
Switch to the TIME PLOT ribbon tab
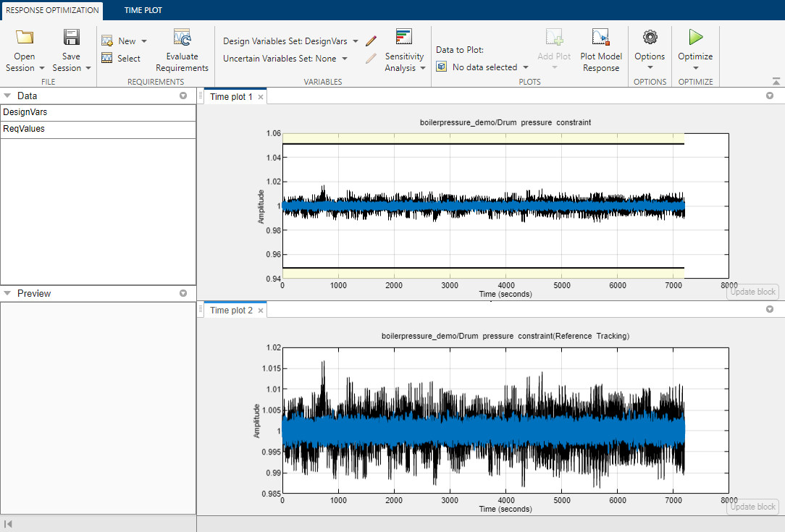(143, 10)
